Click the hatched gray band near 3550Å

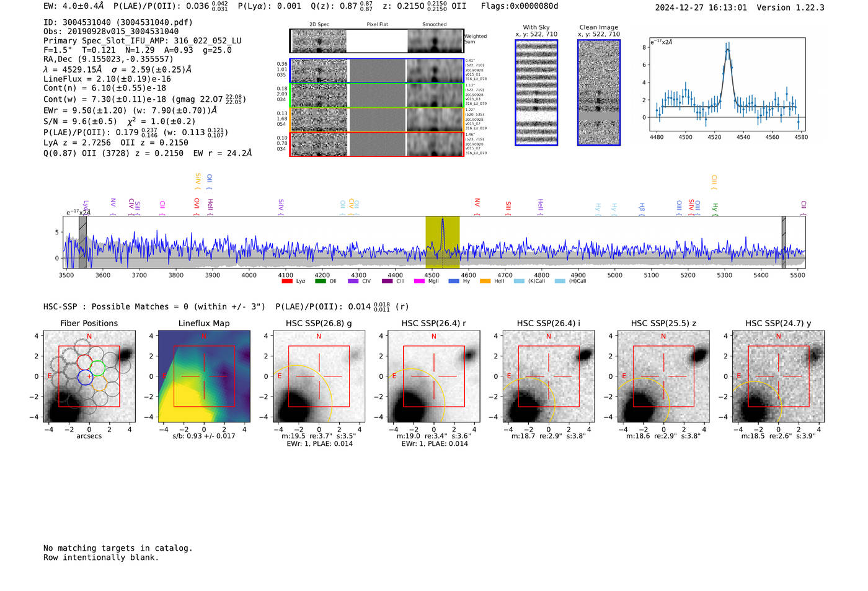pos(82,242)
